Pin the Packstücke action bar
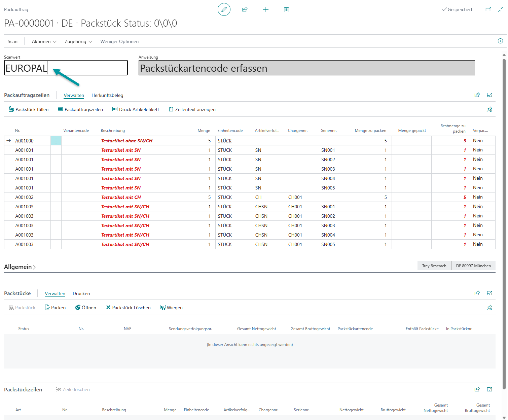This screenshot has height=420, width=508. pyautogui.click(x=489, y=308)
